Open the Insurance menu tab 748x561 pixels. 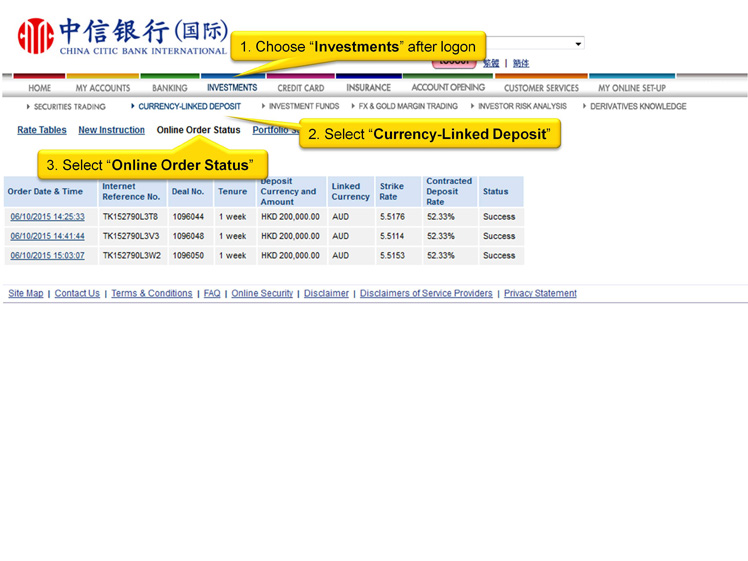click(368, 88)
